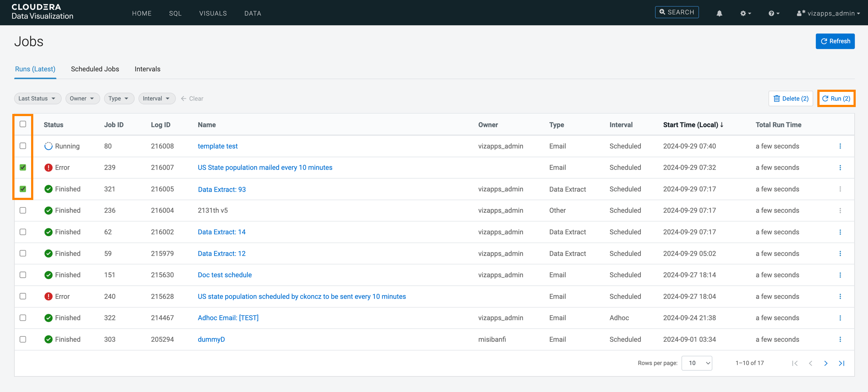Open row actions menu for dummyD job
Screen dimensions: 868x392
pyautogui.click(x=840, y=339)
